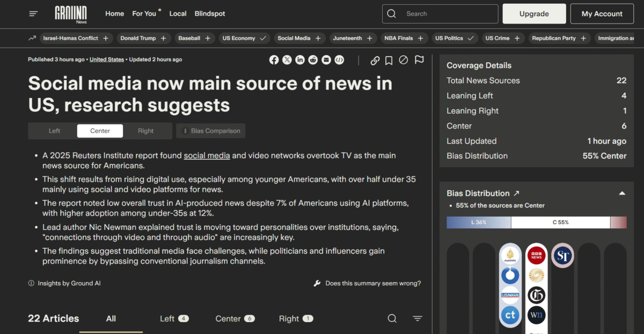Open the embed code icon
The height and width of the screenshot is (334, 644).
[339, 60]
